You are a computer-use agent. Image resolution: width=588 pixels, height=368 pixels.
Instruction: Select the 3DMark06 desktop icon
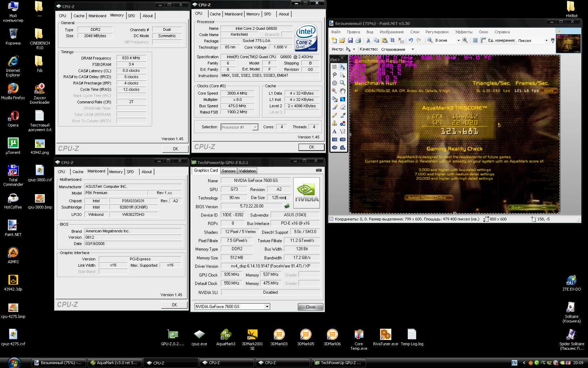click(x=332, y=338)
